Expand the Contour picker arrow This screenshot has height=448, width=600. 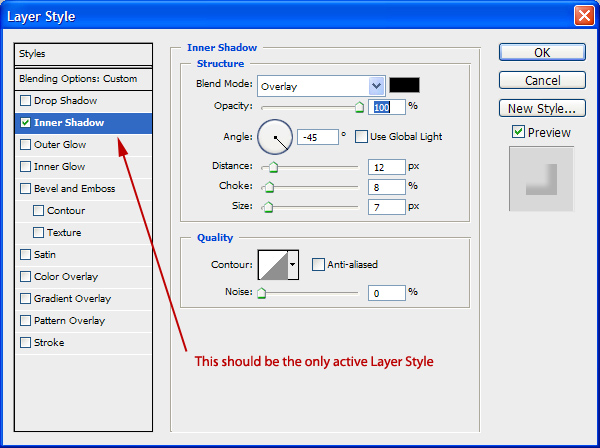pyautogui.click(x=292, y=264)
